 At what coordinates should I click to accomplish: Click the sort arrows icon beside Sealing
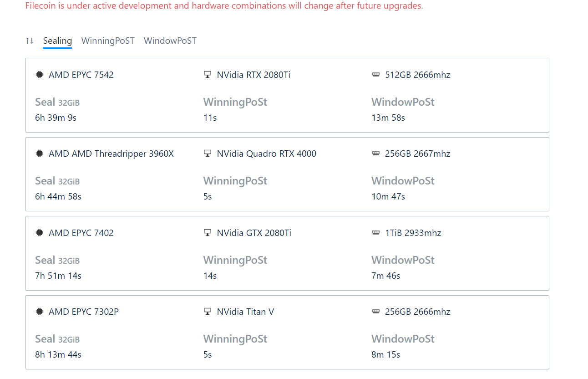point(30,41)
